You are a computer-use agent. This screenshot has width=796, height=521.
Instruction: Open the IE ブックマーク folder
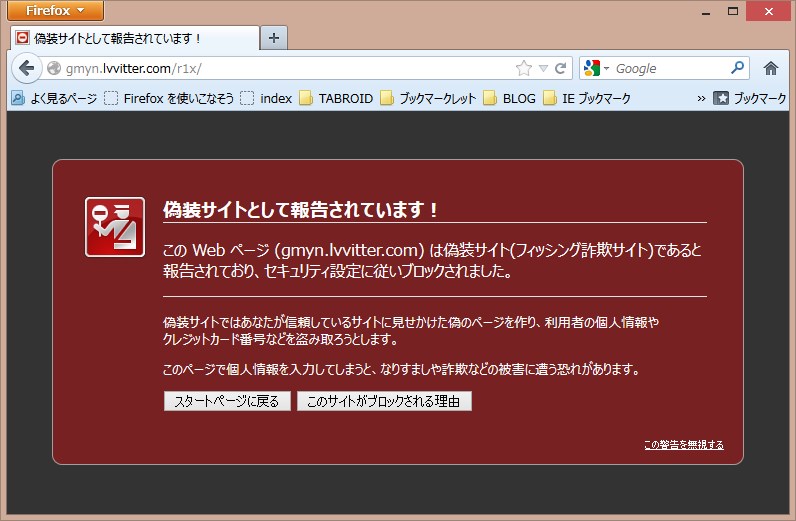pos(587,98)
